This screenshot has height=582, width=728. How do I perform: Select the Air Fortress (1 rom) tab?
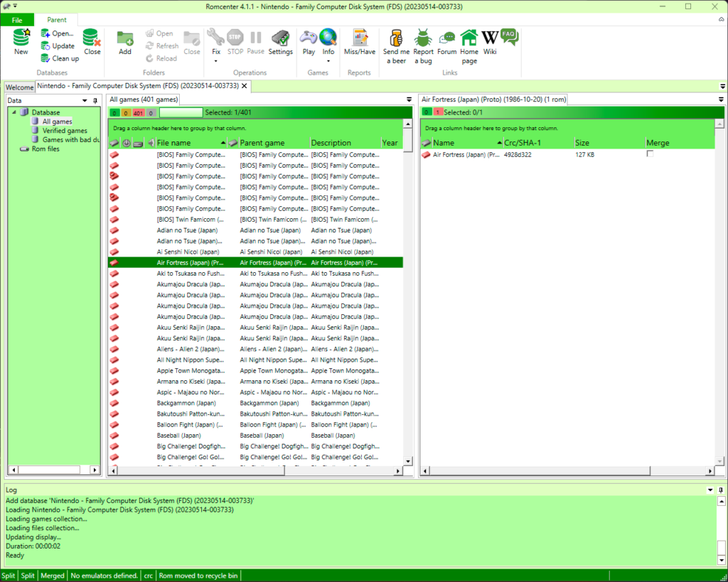pos(493,99)
